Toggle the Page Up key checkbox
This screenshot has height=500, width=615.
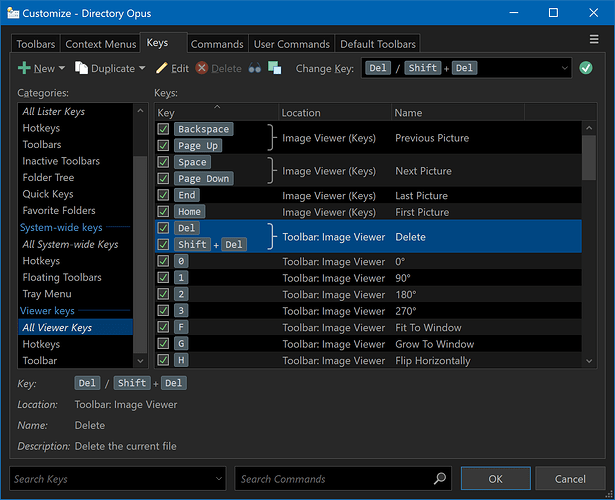(x=163, y=145)
